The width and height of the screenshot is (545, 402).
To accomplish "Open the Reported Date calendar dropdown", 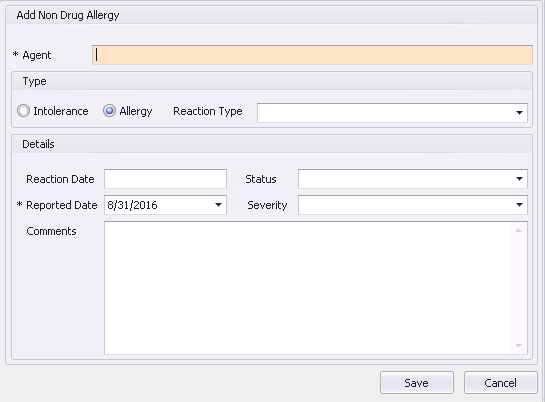I will (218, 205).
